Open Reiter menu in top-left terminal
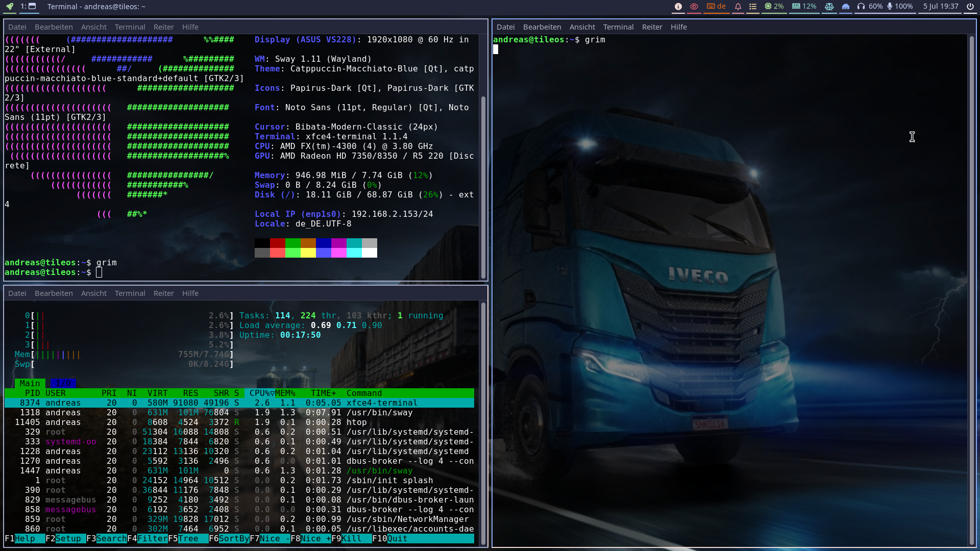The width and height of the screenshot is (980, 551). (x=163, y=27)
